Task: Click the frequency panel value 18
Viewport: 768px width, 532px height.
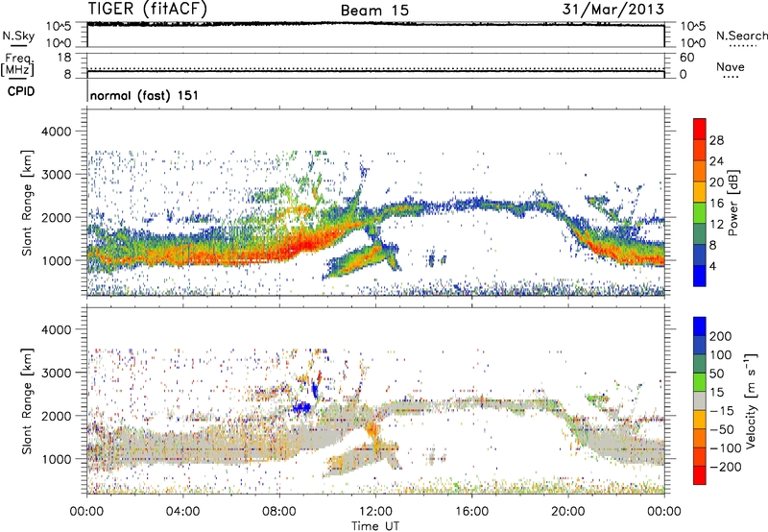Action: (x=64, y=58)
